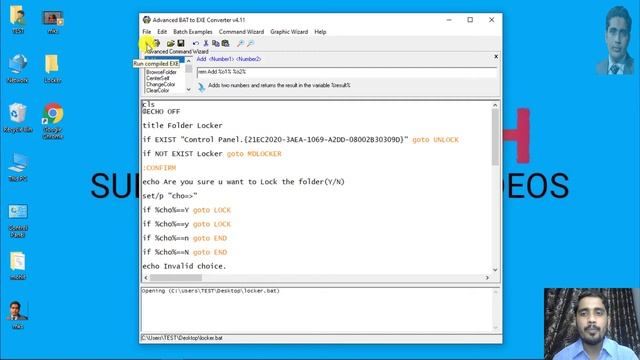Select the portrait image icon at desktop bottom-left

[x=18, y=315]
